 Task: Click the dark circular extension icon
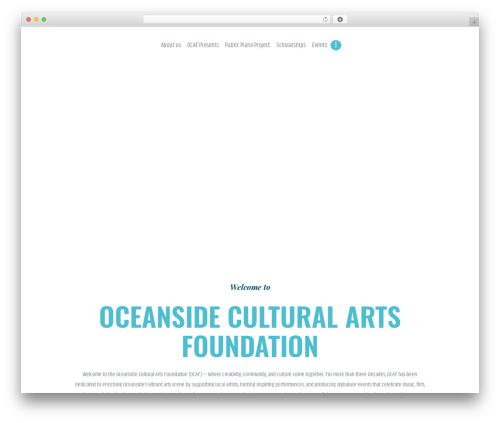click(x=340, y=20)
